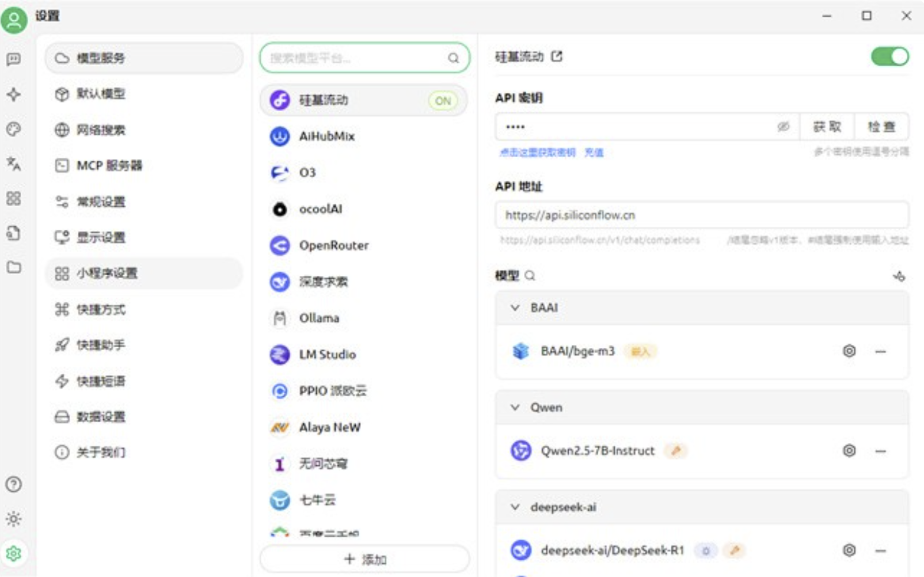Image resolution: width=924 pixels, height=577 pixels.
Task: Open the files folder icon in left sidebar
Action: click(13, 267)
